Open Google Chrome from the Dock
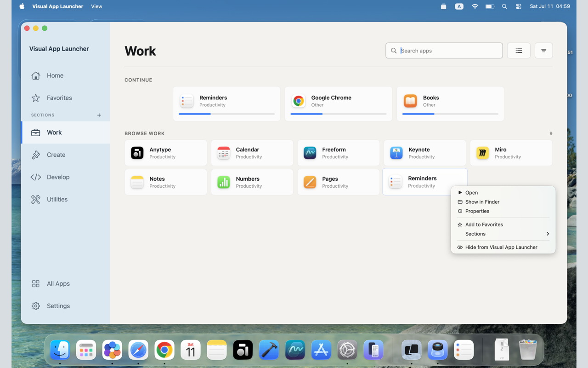Image resolution: width=588 pixels, height=368 pixels. coord(164,350)
